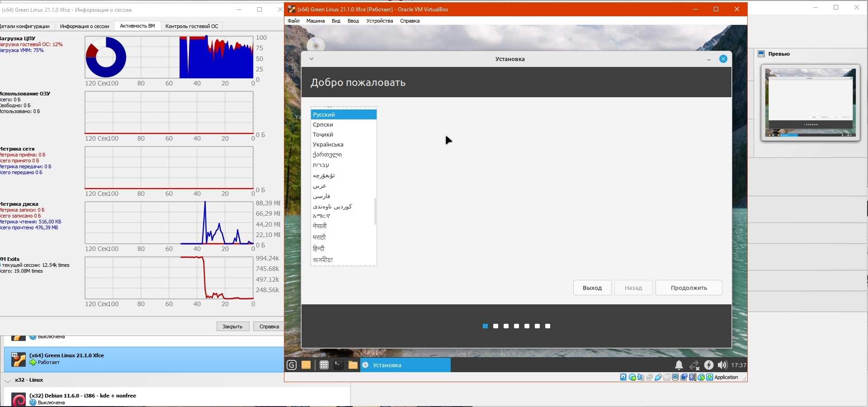This screenshot has height=407, width=868.
Task: Select ქართული (Georgian) in the language list
Action: 344,154
